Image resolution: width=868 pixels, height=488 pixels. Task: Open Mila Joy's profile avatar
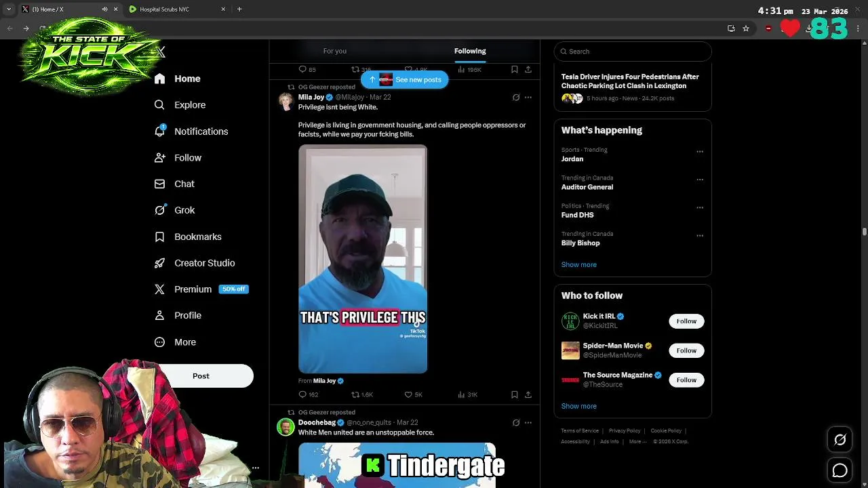pyautogui.click(x=286, y=102)
